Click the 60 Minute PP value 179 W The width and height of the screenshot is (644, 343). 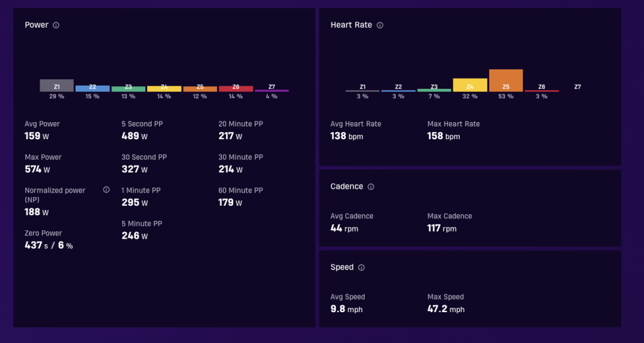point(230,203)
